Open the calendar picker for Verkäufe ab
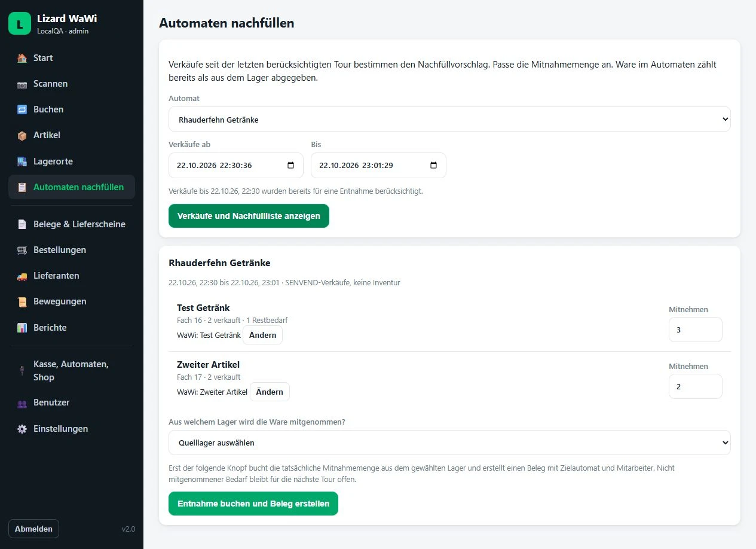 (291, 166)
